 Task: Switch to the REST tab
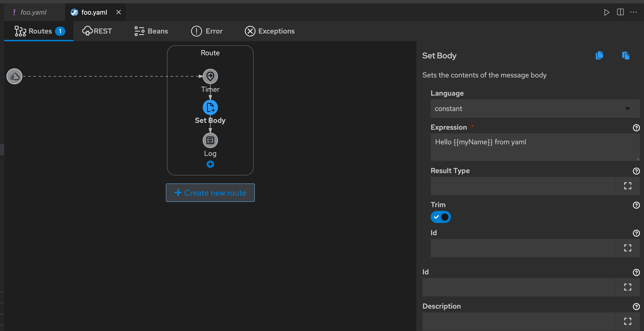97,31
